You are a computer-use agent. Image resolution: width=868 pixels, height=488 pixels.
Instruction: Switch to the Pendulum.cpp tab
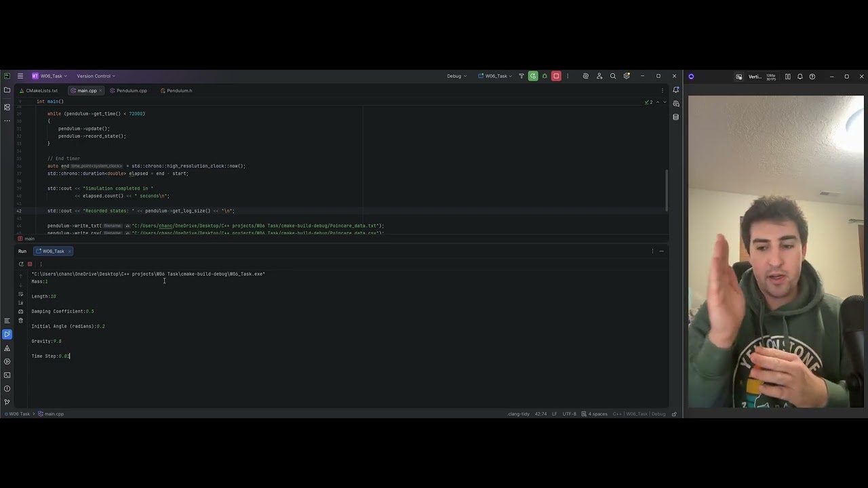(x=129, y=91)
